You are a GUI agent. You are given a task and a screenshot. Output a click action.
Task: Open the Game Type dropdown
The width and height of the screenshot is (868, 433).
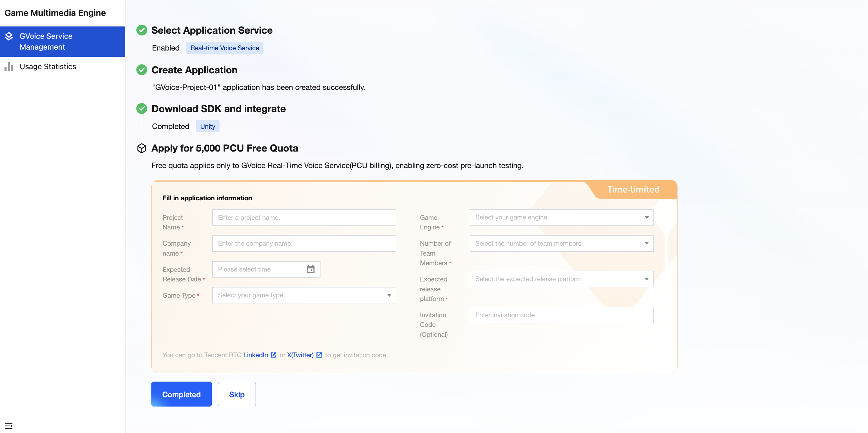pyautogui.click(x=304, y=295)
